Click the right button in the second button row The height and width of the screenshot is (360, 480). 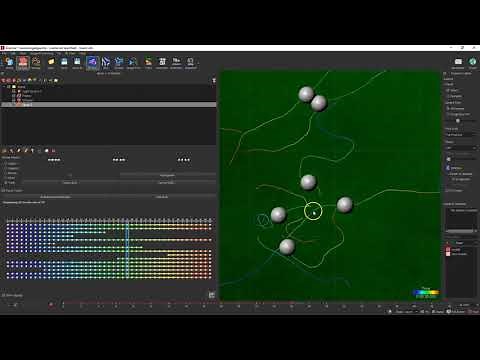coord(166,183)
